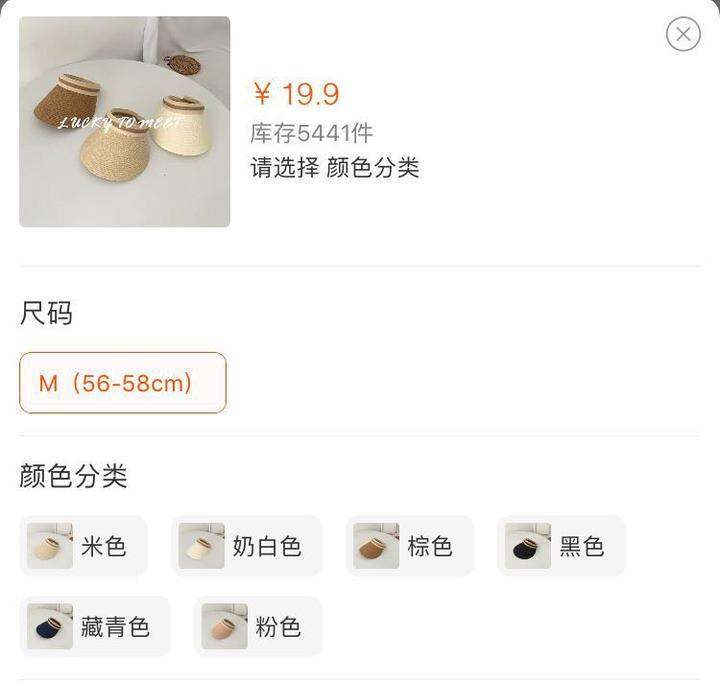Pick the 奶白色 color option text
Screen dimensions: 720x682
pyautogui.click(x=267, y=546)
